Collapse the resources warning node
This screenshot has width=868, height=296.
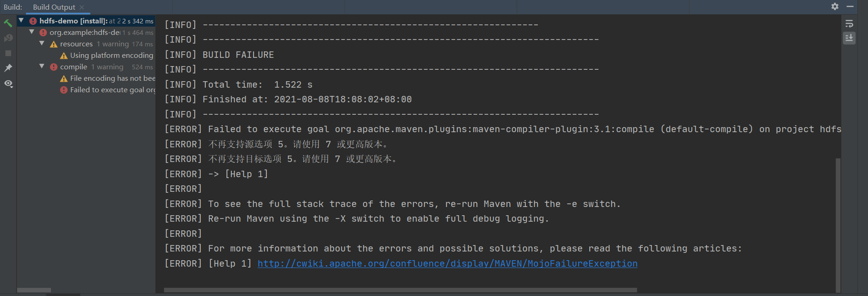[42, 44]
